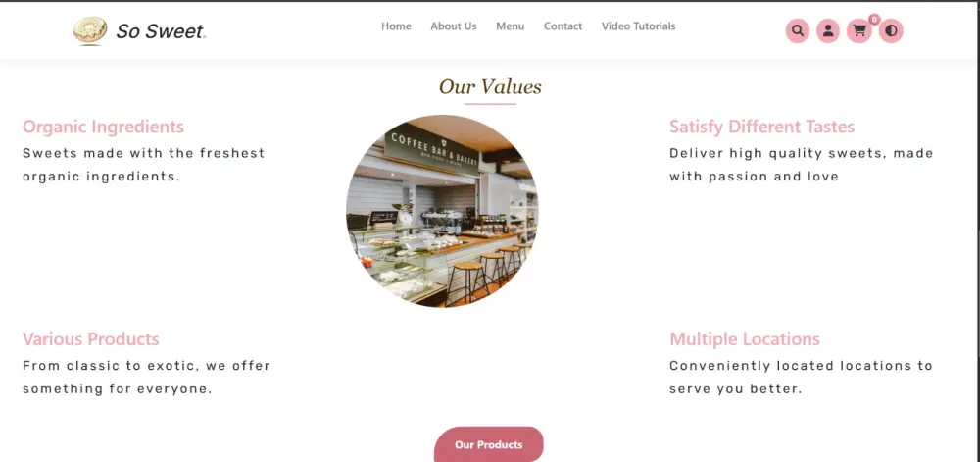View the shopping cart

click(858, 30)
